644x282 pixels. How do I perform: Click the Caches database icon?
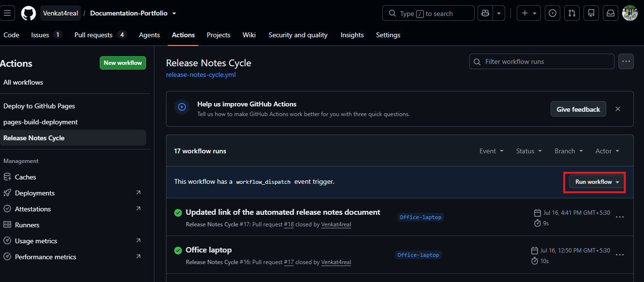[7, 177]
